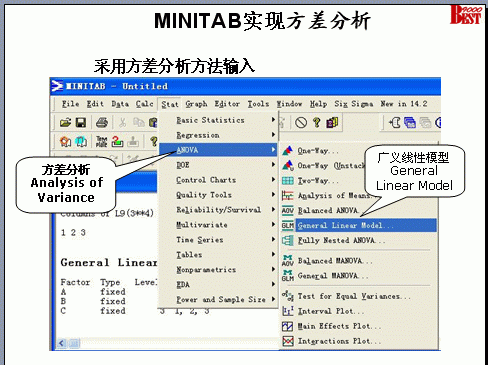Click the first icon on second toolbar row
488x365 pixels.
click(65, 142)
